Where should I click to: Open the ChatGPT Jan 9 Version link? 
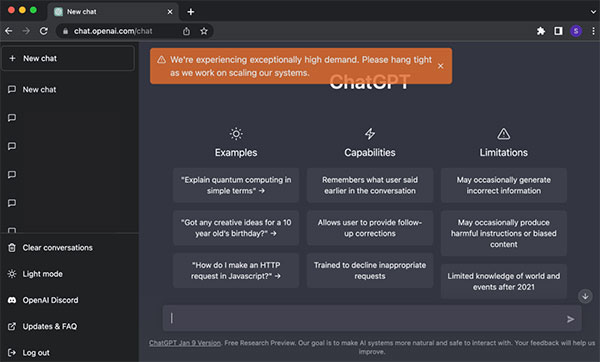pyautogui.click(x=185, y=343)
